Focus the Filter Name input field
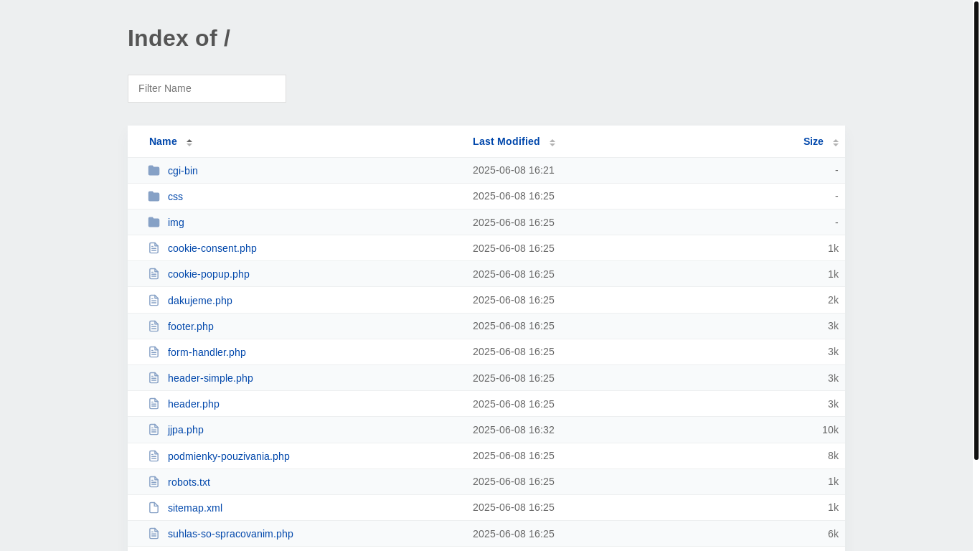This screenshot has width=980, height=551. pyautogui.click(x=207, y=88)
